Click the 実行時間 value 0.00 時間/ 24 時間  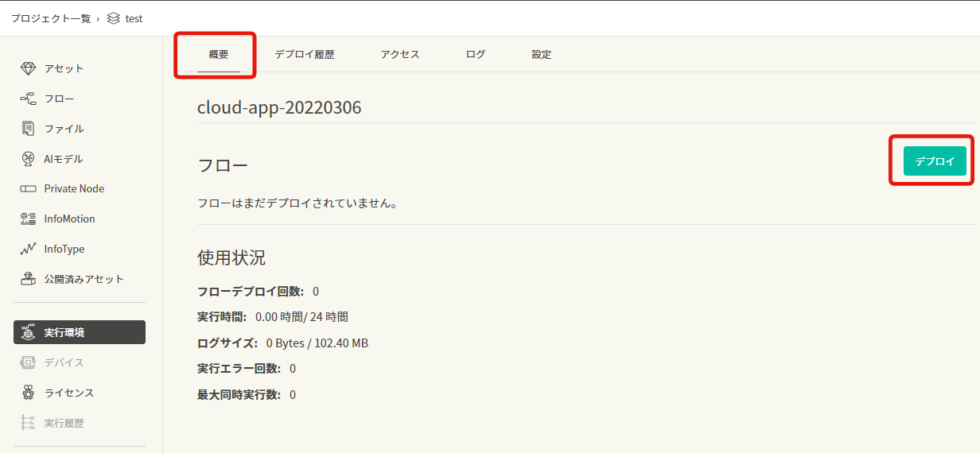point(301,317)
